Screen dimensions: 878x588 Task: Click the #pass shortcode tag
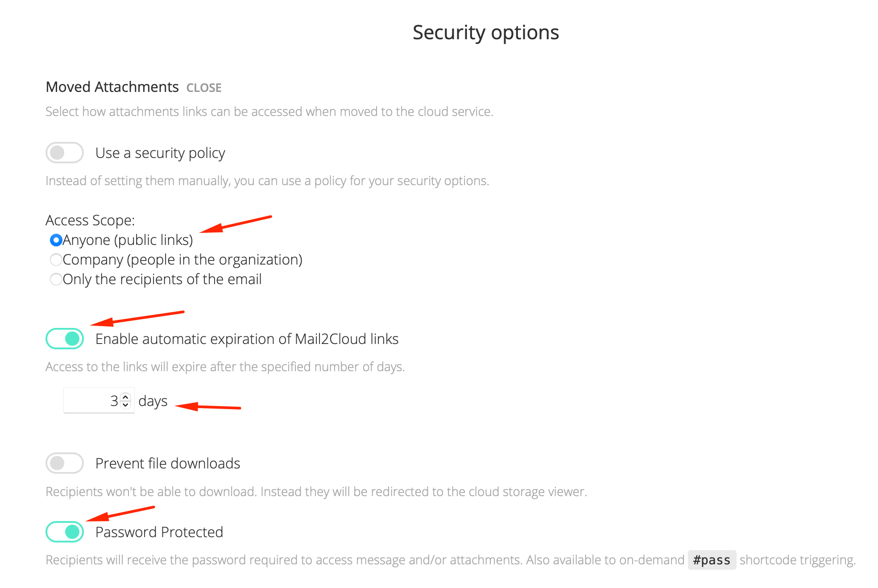pyautogui.click(x=712, y=560)
